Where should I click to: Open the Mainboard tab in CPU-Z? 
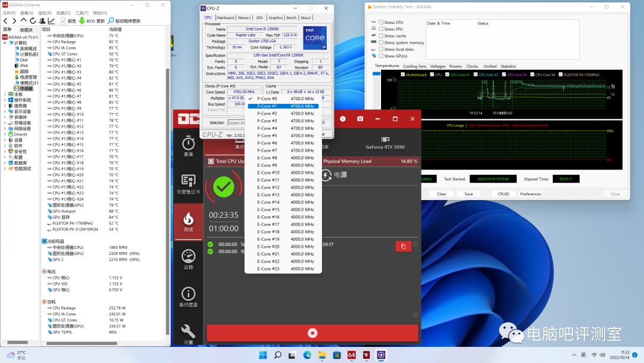coord(225,18)
